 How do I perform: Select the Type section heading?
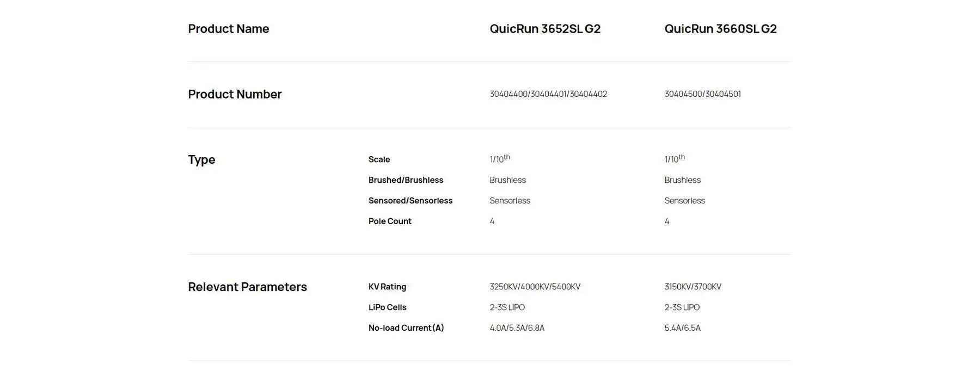[201, 159]
